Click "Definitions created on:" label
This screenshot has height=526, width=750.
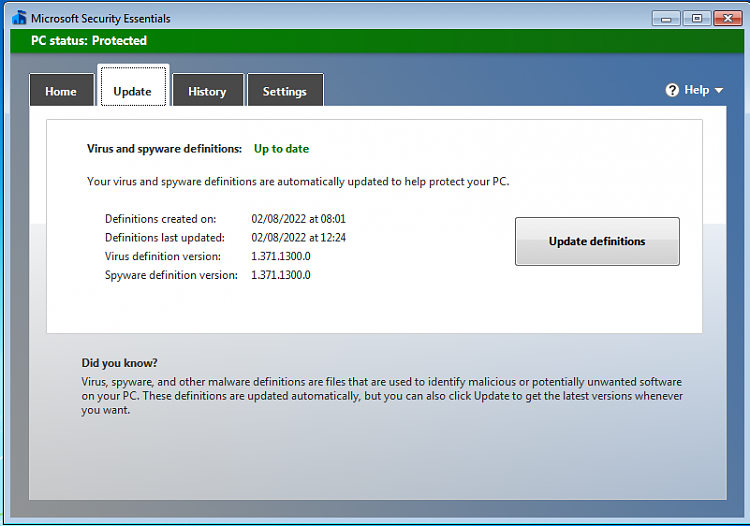[x=161, y=219]
